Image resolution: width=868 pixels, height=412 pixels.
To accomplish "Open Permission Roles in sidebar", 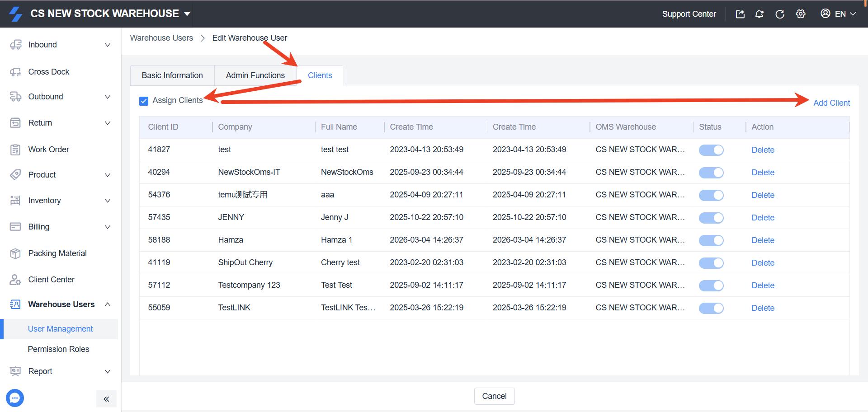I will click(x=58, y=349).
